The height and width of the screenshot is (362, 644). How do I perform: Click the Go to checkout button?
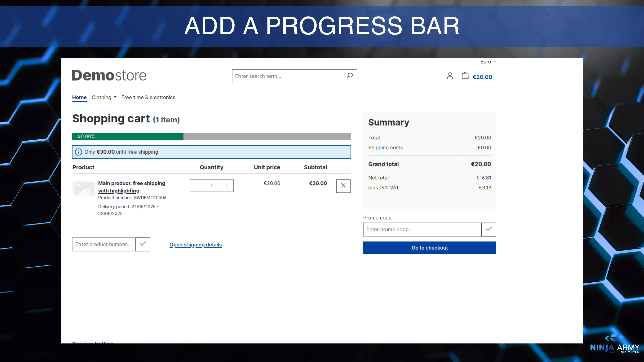(430, 248)
